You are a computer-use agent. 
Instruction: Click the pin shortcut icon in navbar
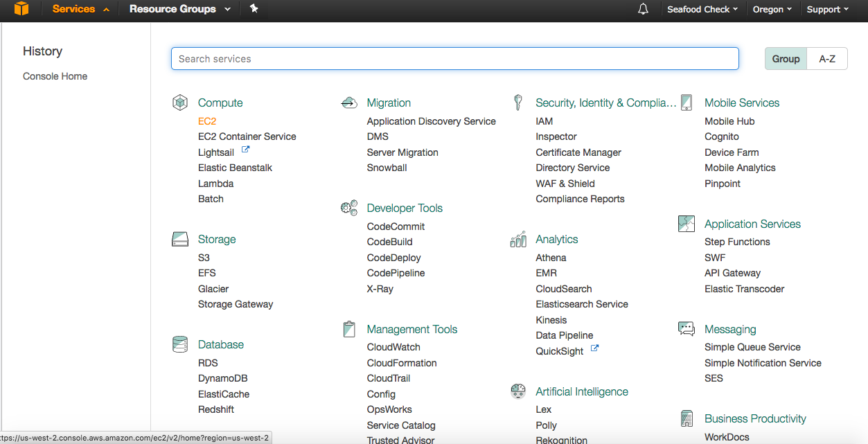(x=254, y=9)
